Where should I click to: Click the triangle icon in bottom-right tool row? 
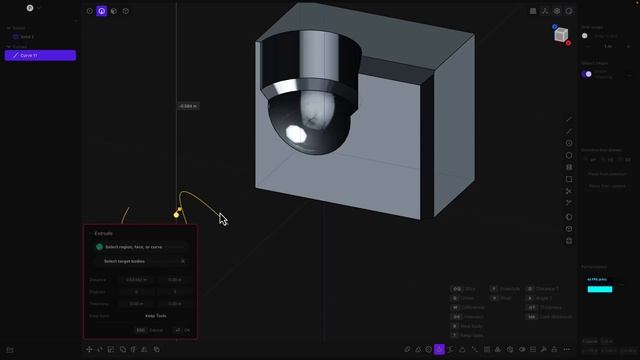[x=418, y=349]
